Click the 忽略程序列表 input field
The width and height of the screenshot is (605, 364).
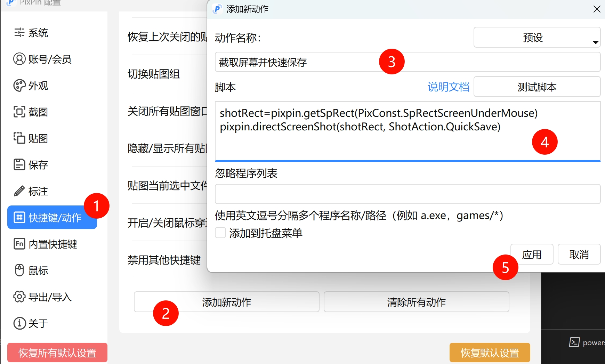coord(407,194)
